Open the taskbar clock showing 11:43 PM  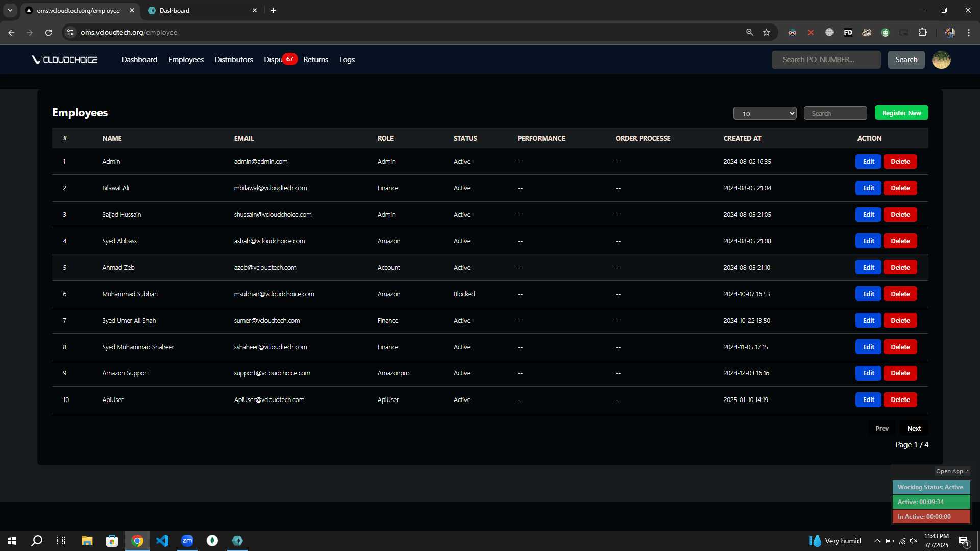click(x=936, y=541)
